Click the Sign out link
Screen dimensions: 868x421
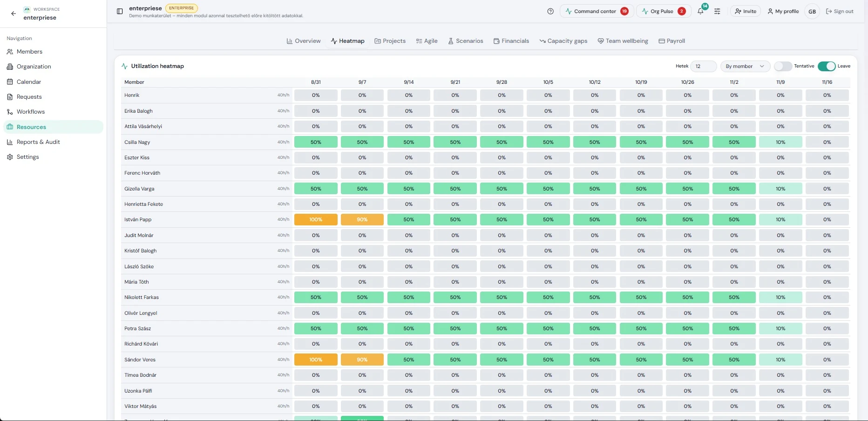click(x=840, y=11)
